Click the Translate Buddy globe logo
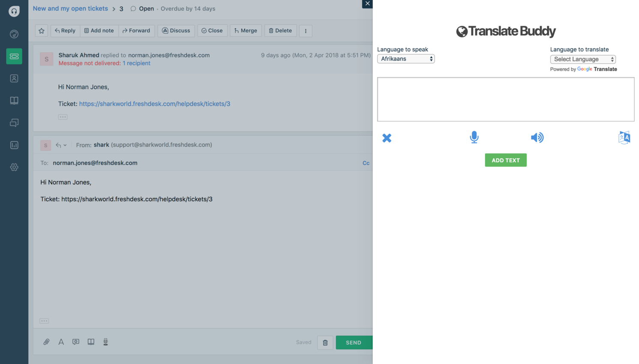The width and height of the screenshot is (639, 364). coord(462,31)
